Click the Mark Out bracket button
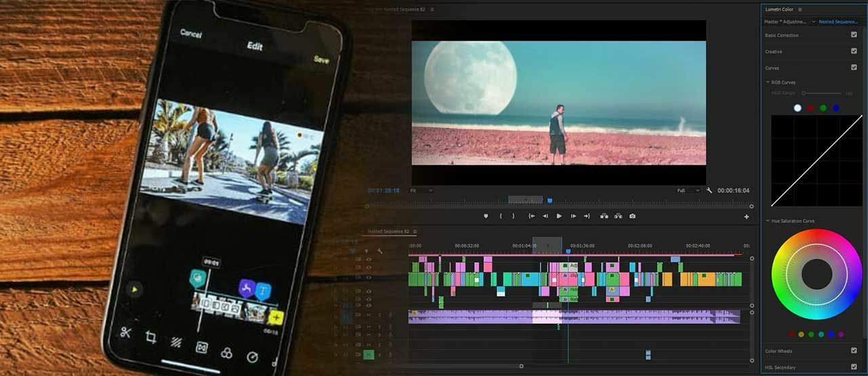 pos(513,216)
